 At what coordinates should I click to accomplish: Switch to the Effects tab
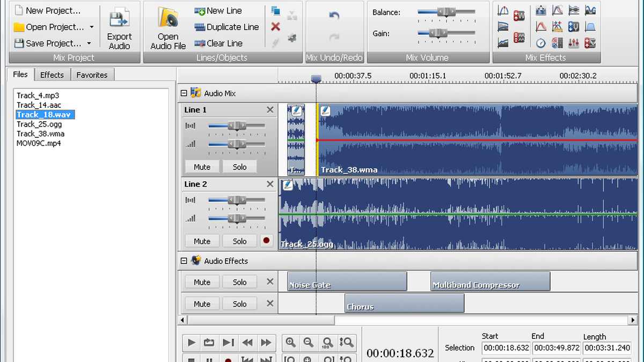coord(52,75)
